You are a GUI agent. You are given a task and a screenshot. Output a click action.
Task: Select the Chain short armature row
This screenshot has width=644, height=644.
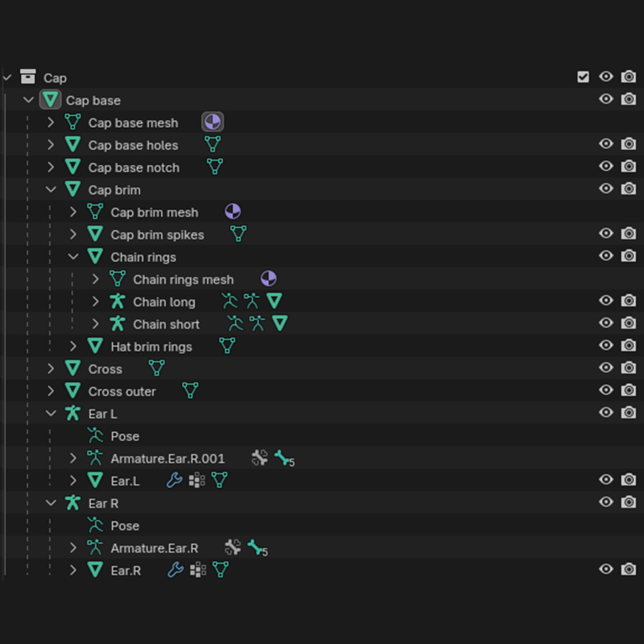[x=166, y=324]
